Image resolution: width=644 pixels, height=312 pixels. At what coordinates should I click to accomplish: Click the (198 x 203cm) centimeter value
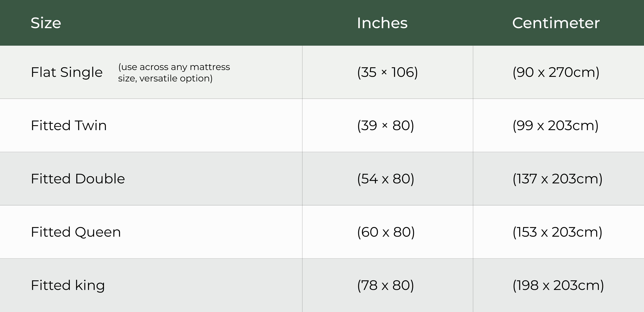tap(558, 285)
